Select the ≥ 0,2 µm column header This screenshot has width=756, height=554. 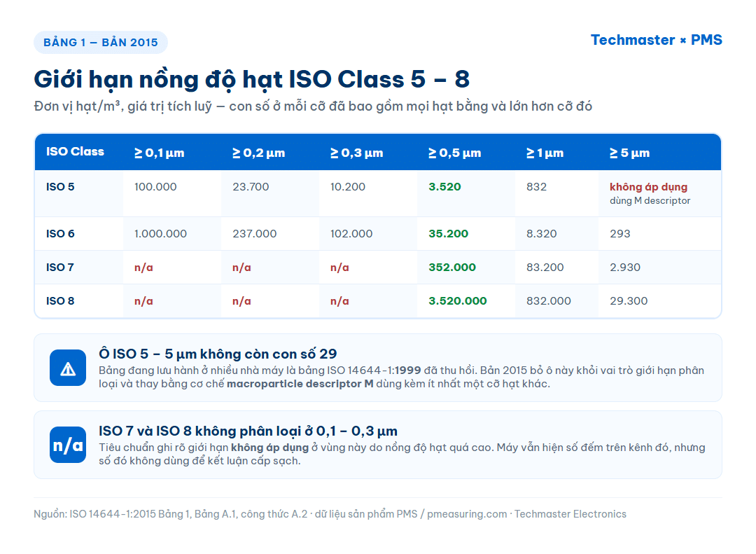pos(258,153)
